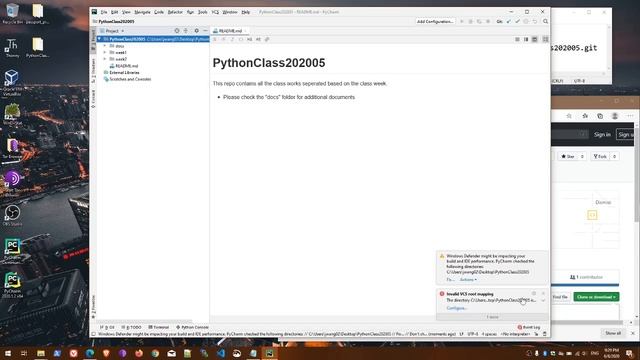Click the H1 header size icon
Screen dimensions: 640x360
coord(249,40)
